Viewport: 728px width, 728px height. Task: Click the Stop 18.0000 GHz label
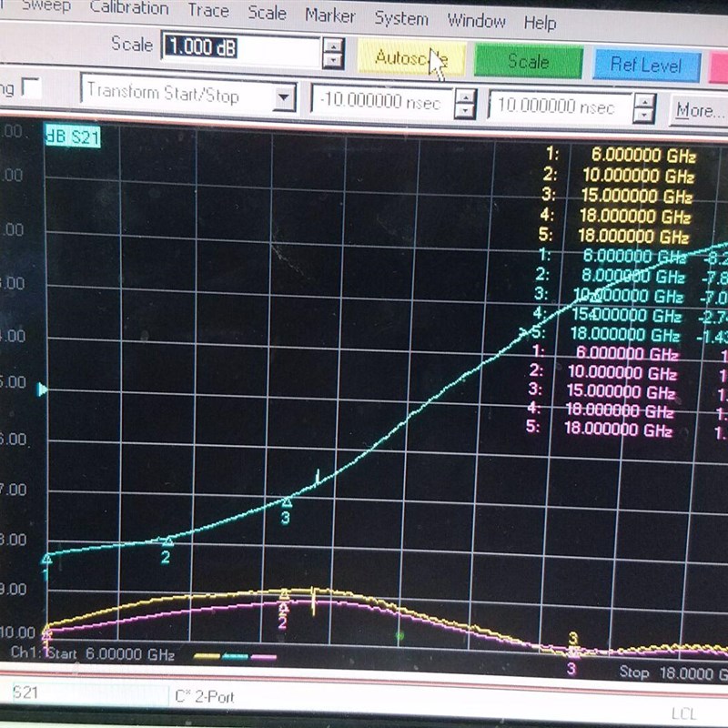[673, 672]
